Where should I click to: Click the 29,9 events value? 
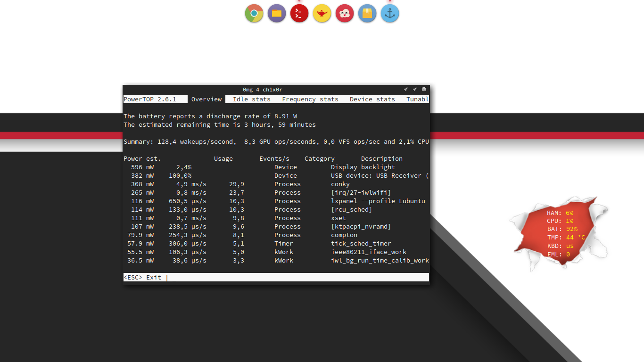[x=237, y=184]
